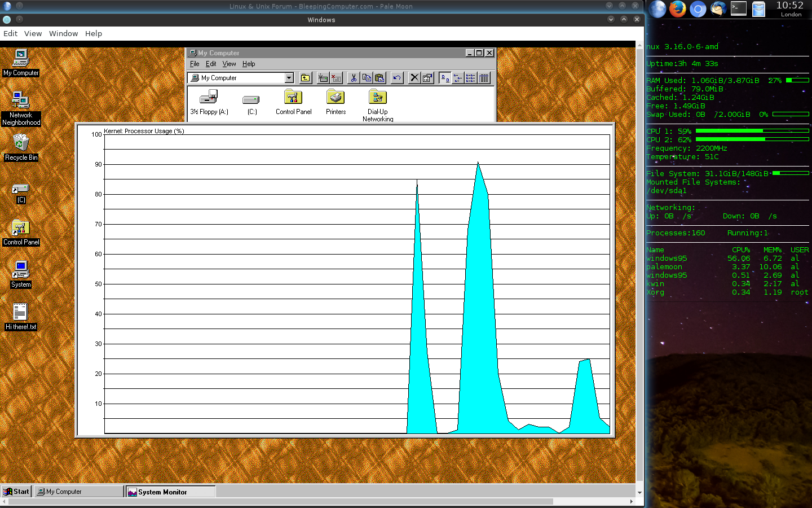Click the System Monitor taskbar button
The width and height of the screenshot is (812, 508).
(x=170, y=492)
